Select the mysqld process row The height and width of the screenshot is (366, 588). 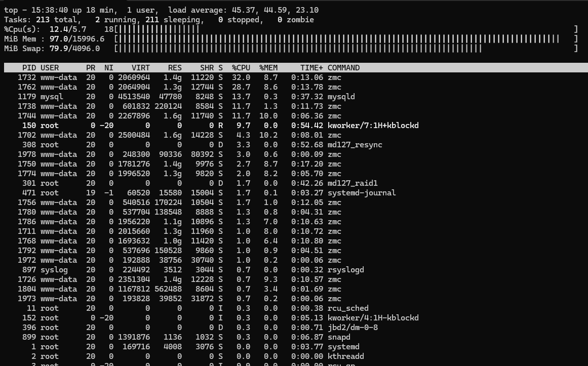203,96
